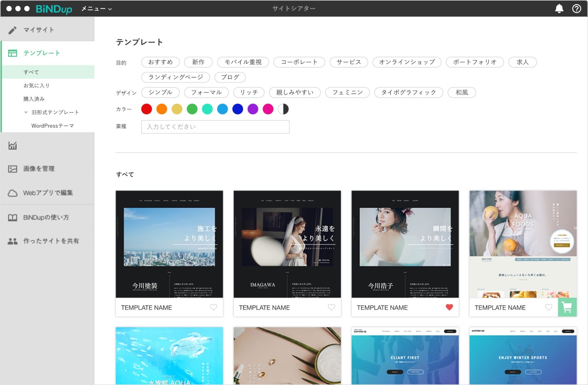588x385 pixels.
Task: Click the image management picture icon
Action: (13, 169)
